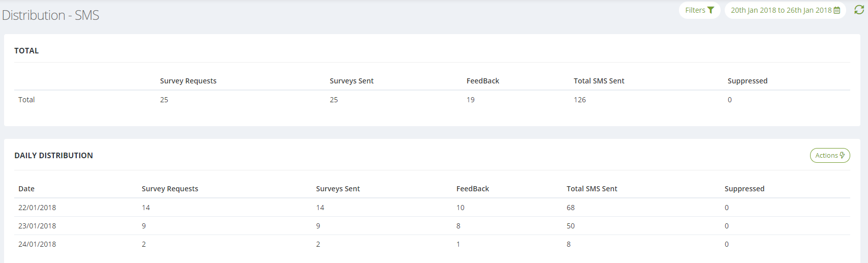Open the Actions dropdown
Screen dimensions: 868x263
tap(830, 156)
